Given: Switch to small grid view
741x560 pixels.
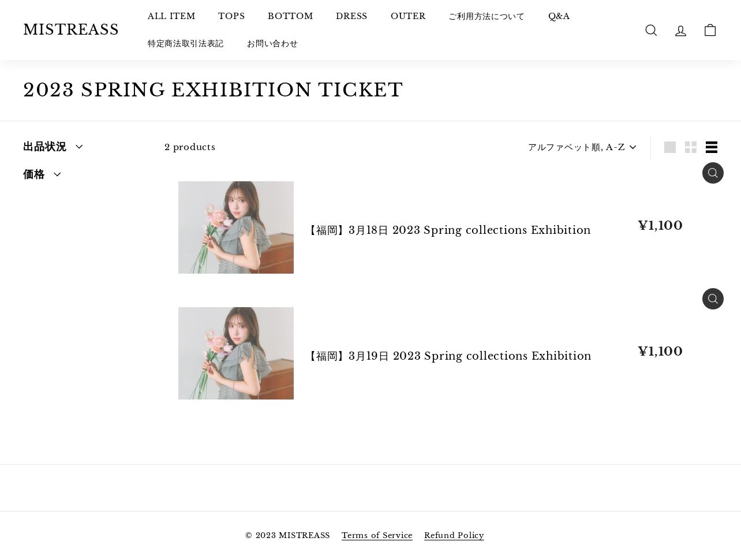Looking at the screenshot, I should click(691, 147).
